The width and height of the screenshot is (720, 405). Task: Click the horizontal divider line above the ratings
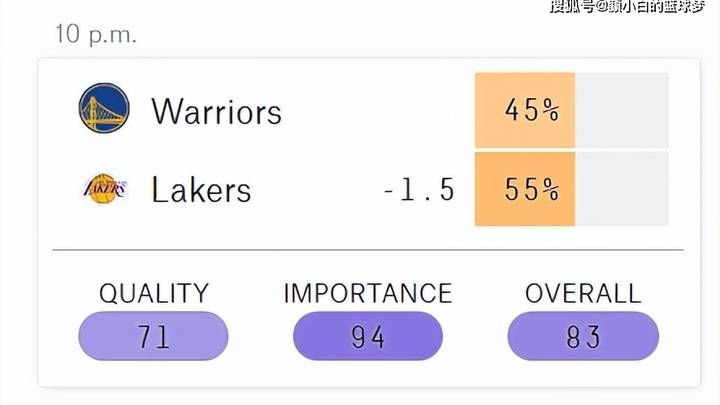[368, 250]
